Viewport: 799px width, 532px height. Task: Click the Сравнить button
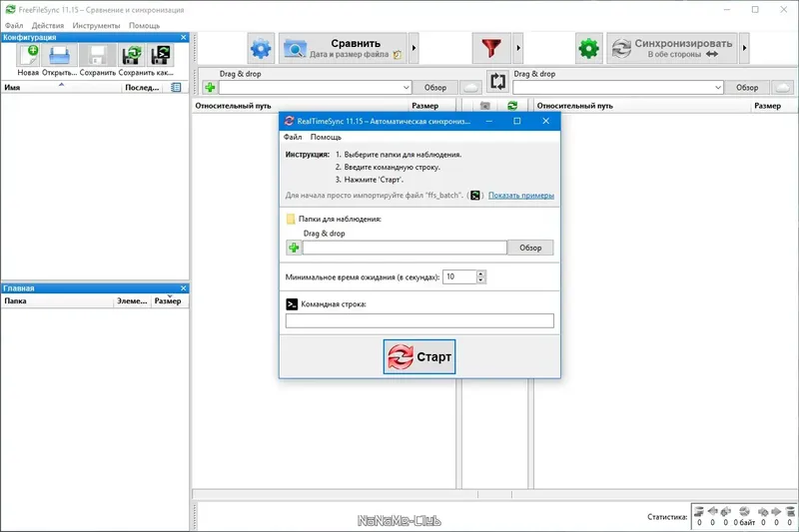[x=343, y=48]
